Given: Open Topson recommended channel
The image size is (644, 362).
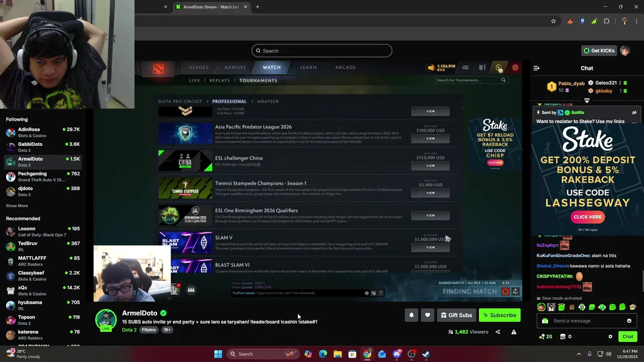Looking at the screenshot, I should (43, 320).
